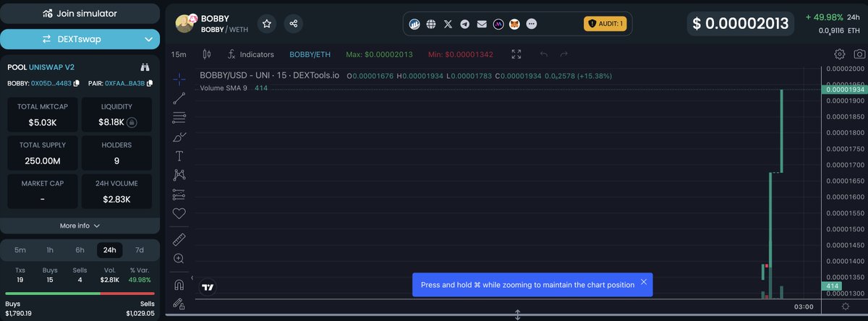Open the chart settings gear

click(840, 54)
